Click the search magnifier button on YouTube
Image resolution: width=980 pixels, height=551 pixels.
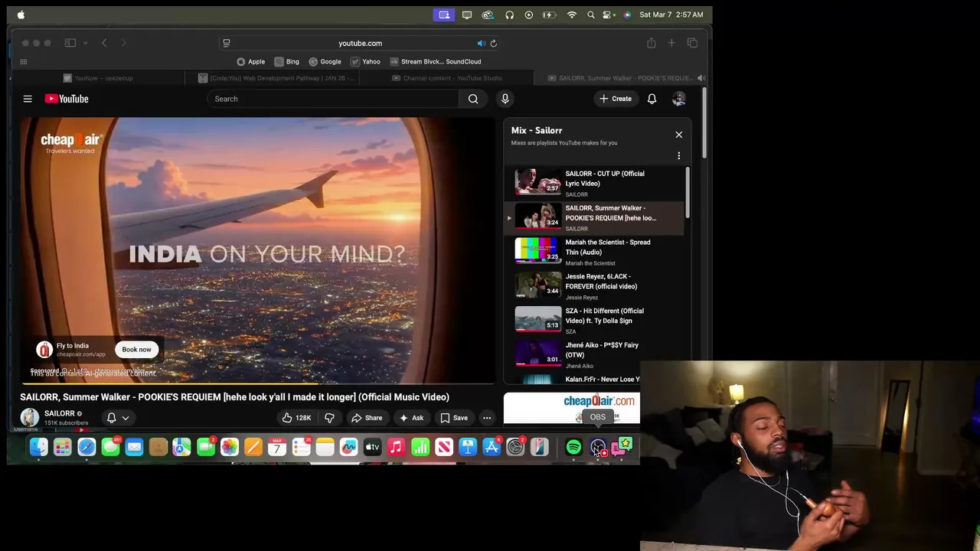coord(473,99)
